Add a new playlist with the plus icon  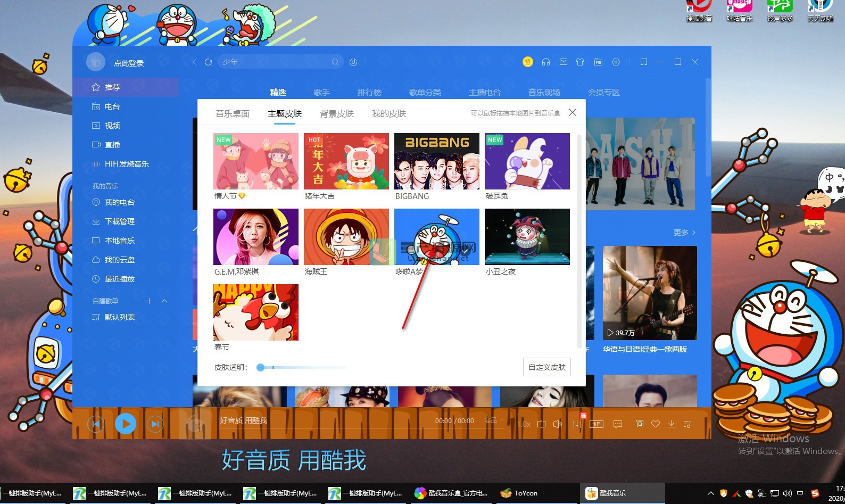[150, 301]
